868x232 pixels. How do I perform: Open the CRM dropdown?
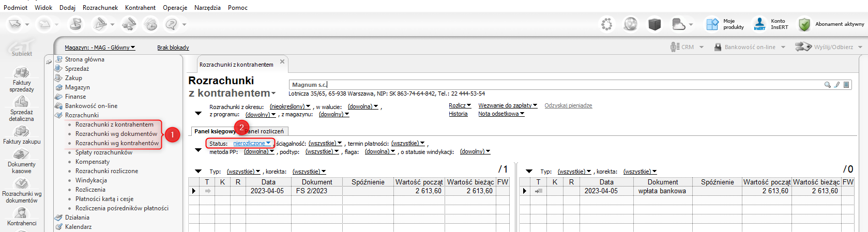point(687,47)
